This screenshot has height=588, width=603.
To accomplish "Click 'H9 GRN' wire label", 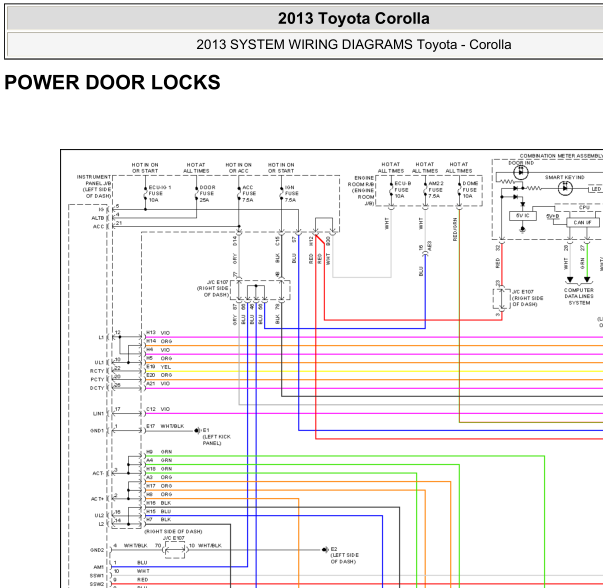I will click(x=159, y=452).
